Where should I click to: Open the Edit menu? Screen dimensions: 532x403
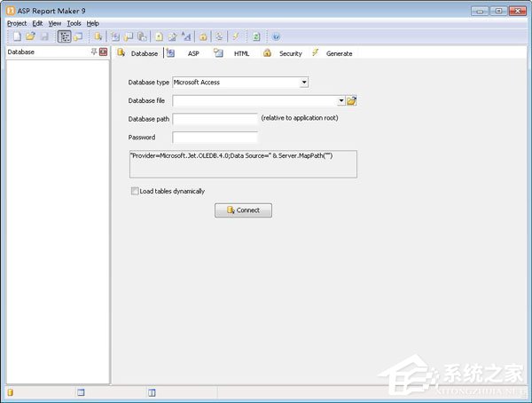pos(37,23)
